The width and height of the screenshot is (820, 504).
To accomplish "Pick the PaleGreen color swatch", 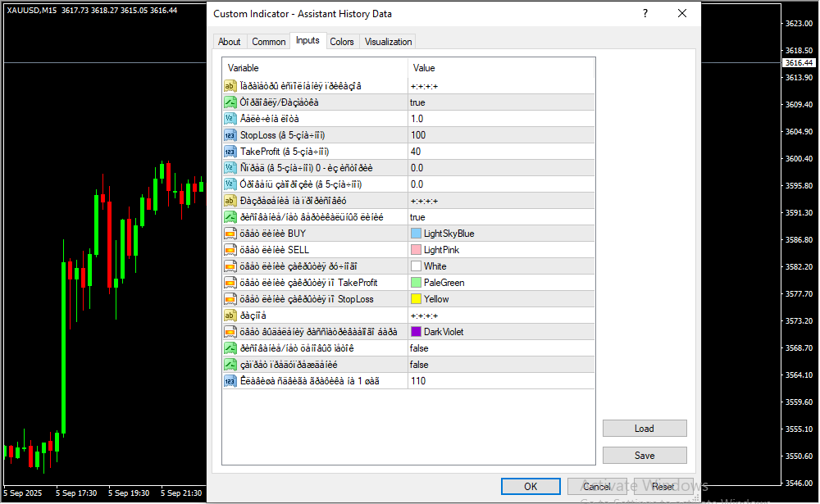I will [x=417, y=283].
